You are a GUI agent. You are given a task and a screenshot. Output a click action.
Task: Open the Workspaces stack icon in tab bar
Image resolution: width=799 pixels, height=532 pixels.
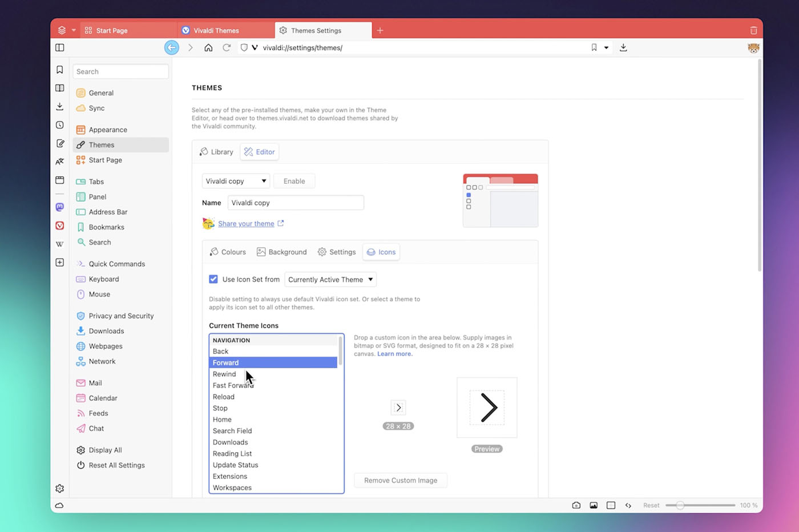[x=62, y=30]
